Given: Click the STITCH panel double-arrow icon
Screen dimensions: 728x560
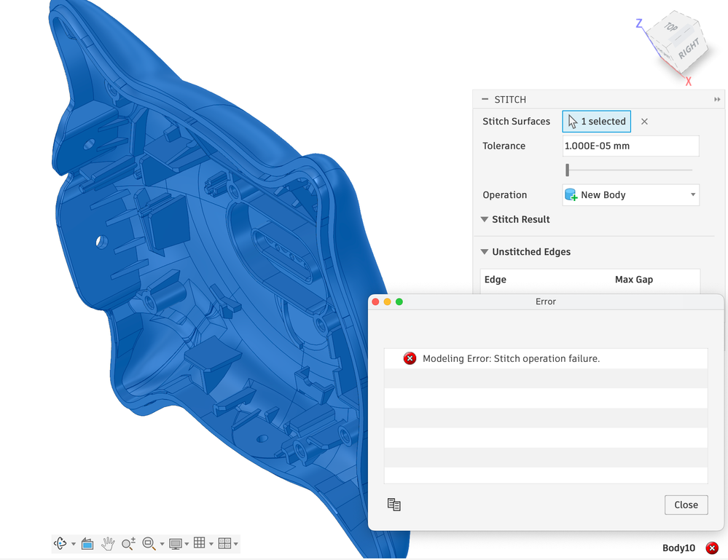Looking at the screenshot, I should [x=717, y=99].
